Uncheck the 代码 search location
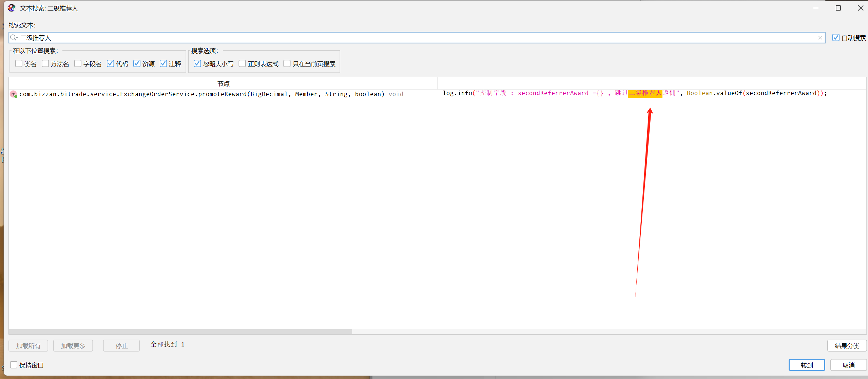This screenshot has width=868, height=379. coord(111,64)
